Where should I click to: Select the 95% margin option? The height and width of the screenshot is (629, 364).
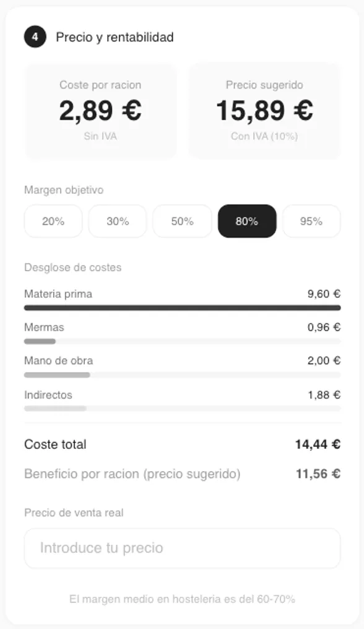tap(311, 221)
